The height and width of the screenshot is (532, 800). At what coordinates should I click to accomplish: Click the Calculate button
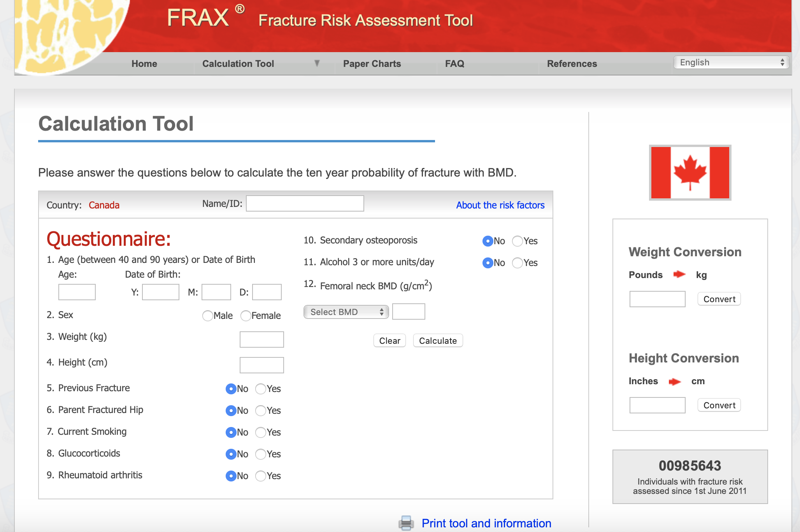point(438,341)
